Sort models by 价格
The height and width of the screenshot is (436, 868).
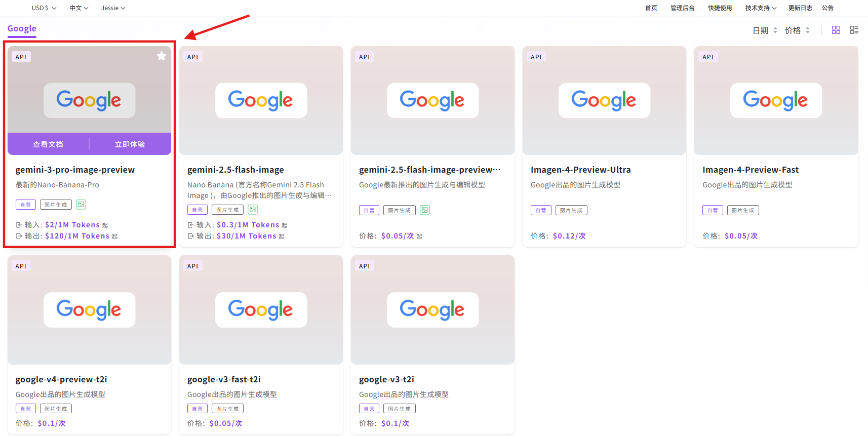[x=797, y=30]
